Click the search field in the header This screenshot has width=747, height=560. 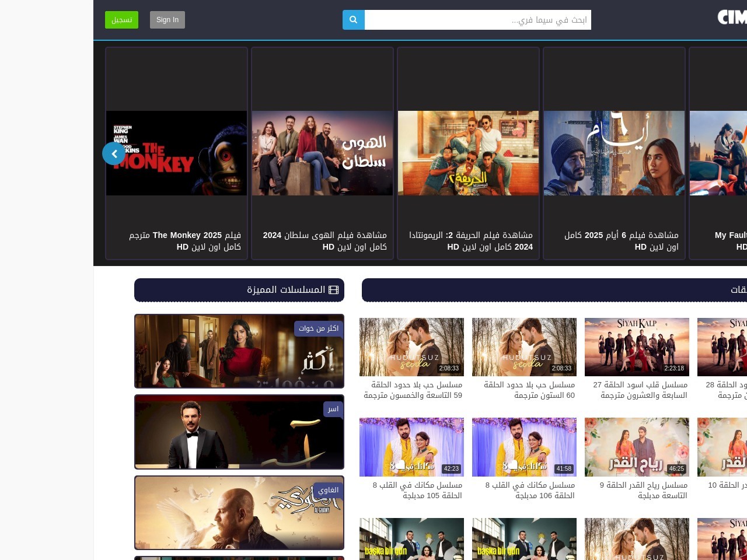tap(477, 20)
